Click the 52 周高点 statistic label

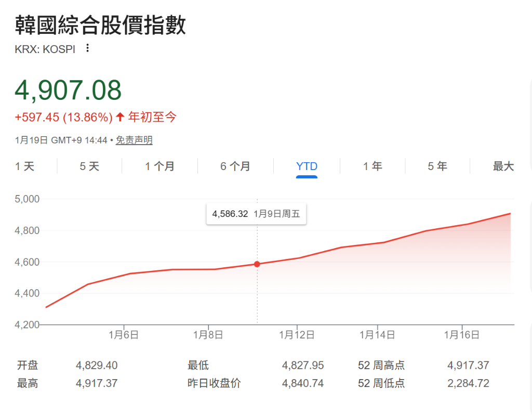pos(381,366)
